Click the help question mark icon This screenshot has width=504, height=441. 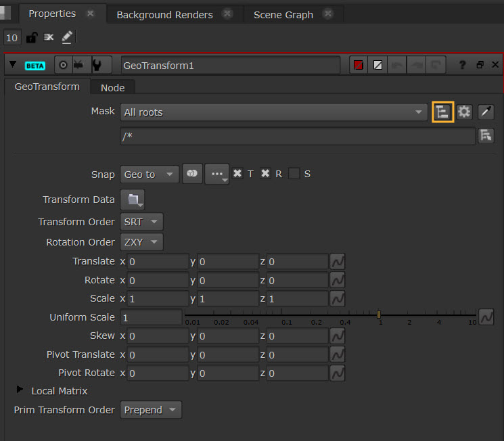pyautogui.click(x=463, y=65)
